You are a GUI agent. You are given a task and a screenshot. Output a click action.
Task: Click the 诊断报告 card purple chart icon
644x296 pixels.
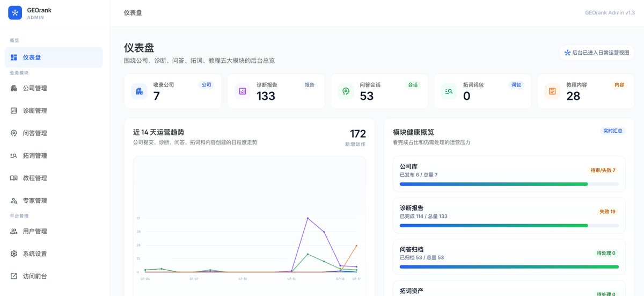pyautogui.click(x=243, y=91)
